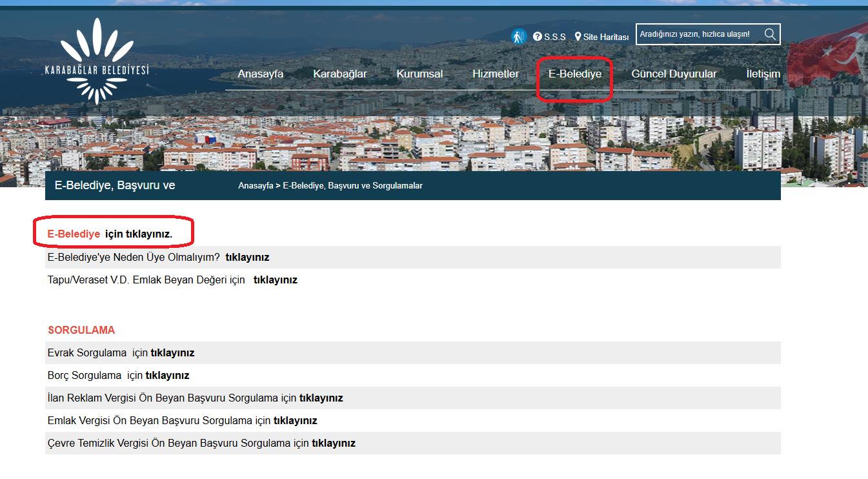Click the red E-Belediye link
The width and height of the screenshot is (868, 479).
point(74,234)
